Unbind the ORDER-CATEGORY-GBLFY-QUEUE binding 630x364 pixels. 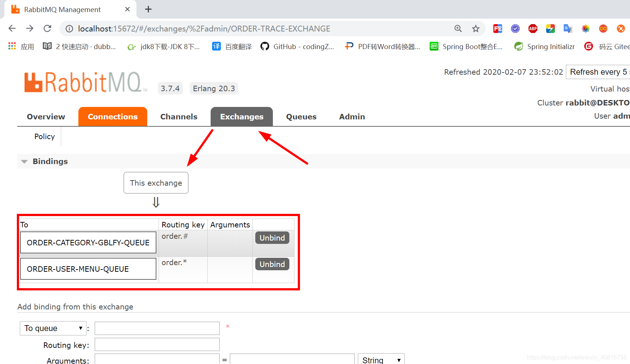[272, 238]
